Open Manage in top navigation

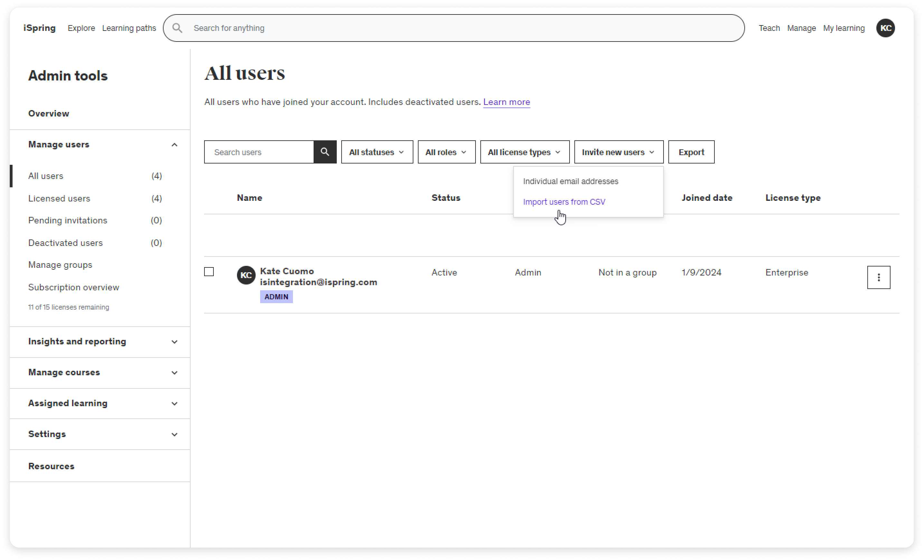pos(801,28)
